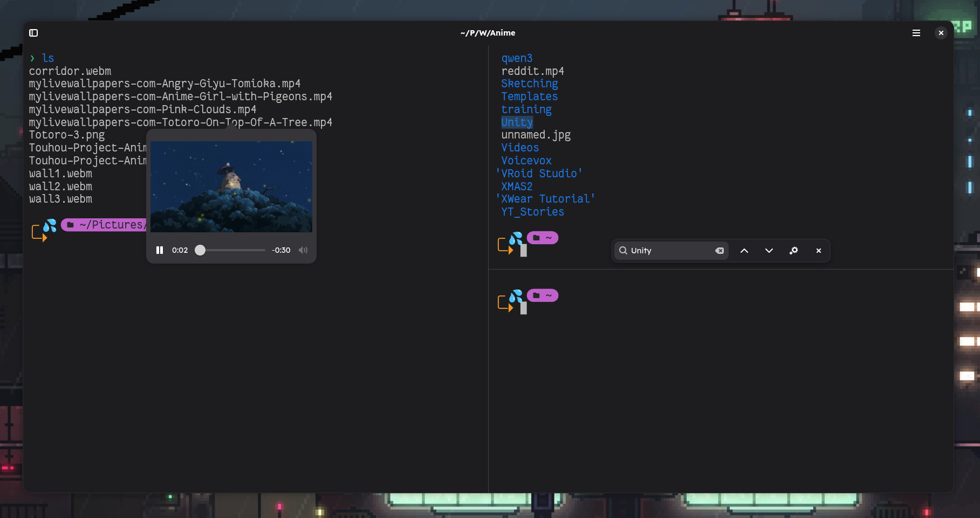Click the 0:02 elapsed time label
Image resolution: width=980 pixels, height=518 pixels.
(180, 250)
